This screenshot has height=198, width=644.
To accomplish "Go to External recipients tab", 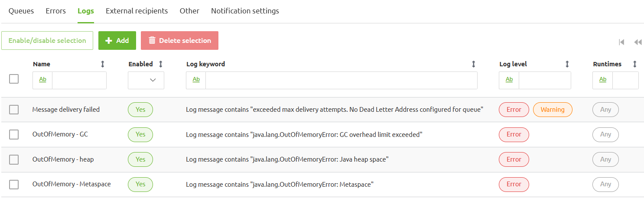I will [x=137, y=11].
